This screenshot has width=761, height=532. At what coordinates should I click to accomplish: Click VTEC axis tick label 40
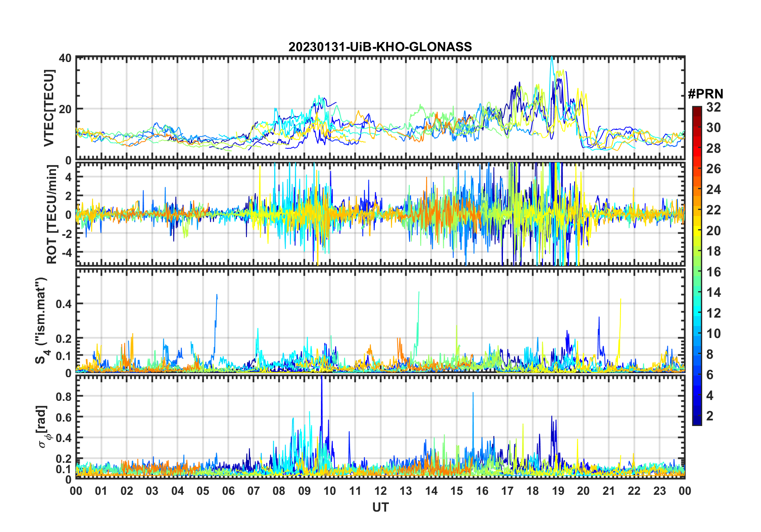tap(65, 58)
